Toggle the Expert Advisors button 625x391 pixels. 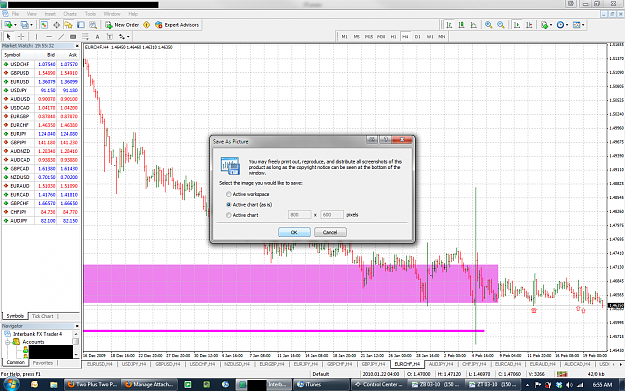point(177,25)
